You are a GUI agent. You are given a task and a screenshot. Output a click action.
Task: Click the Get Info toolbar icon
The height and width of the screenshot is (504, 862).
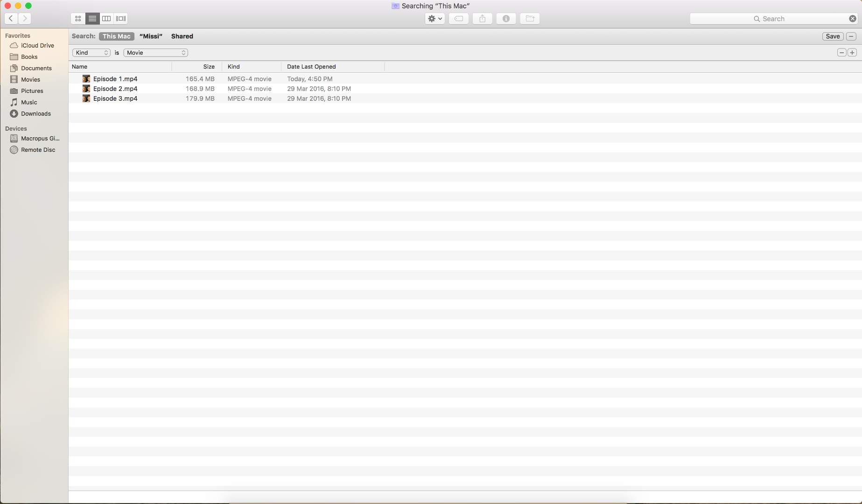[x=506, y=19]
